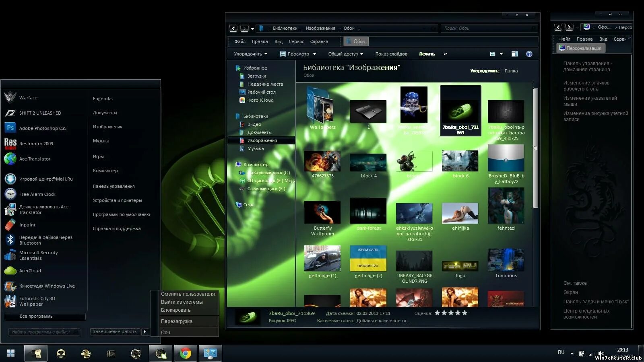
Task: Open the Справка menu in Explorer
Action: coord(319,41)
